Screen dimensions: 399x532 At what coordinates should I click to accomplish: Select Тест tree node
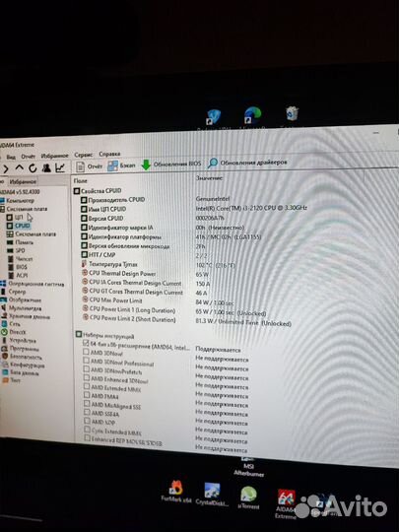(x=12, y=380)
